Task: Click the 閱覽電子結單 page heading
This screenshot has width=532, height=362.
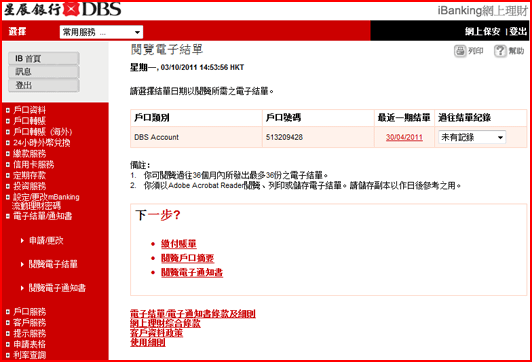Action: click(167, 50)
